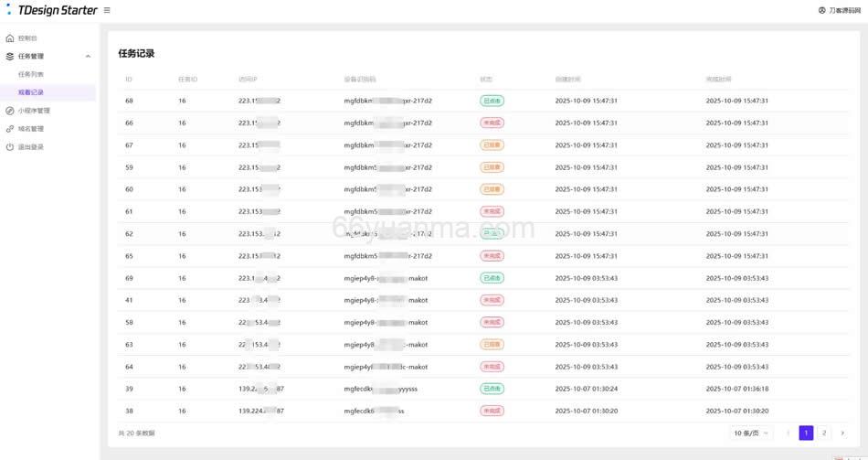Open 任务列表 in the sidebar

point(31,74)
